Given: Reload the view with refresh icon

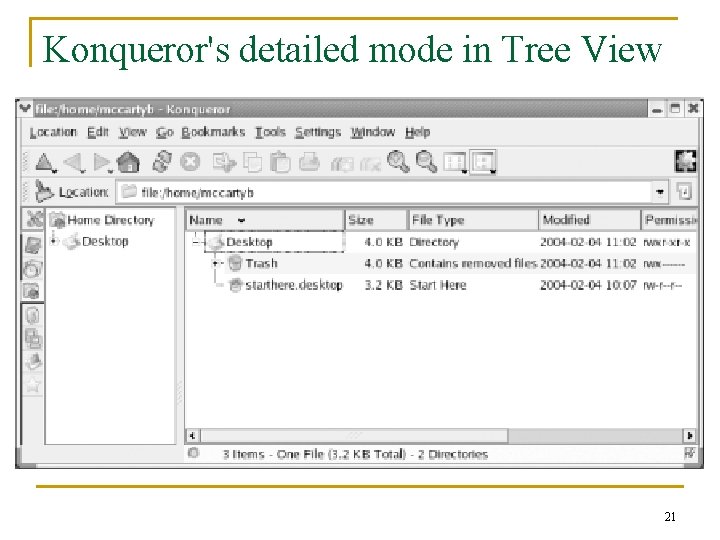Looking at the screenshot, I should (162, 162).
